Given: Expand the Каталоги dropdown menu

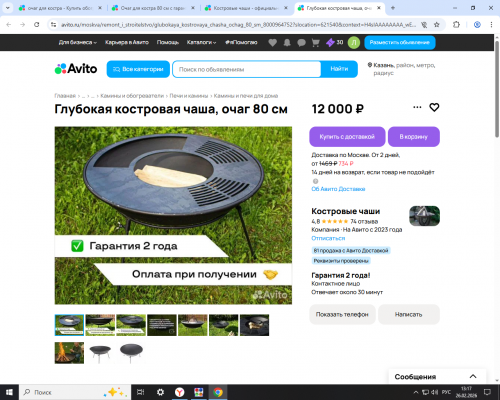Looking at the screenshot, I should click(x=201, y=42).
